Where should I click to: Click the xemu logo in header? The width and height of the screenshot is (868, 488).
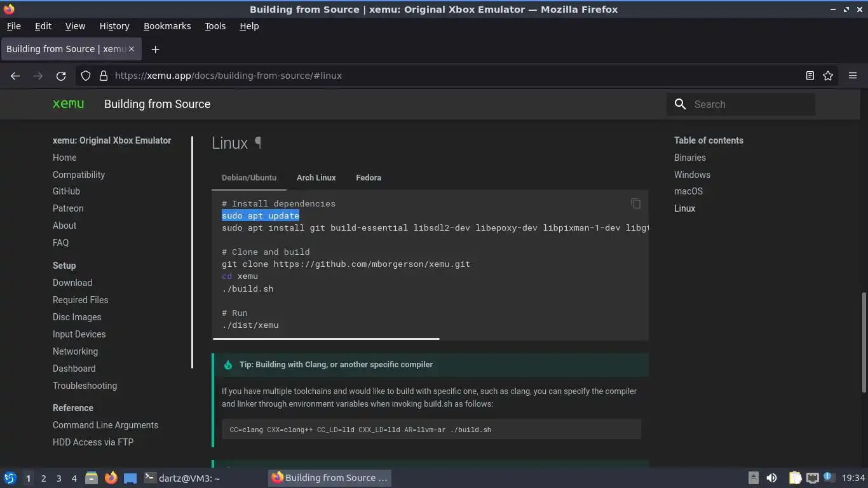click(x=68, y=104)
